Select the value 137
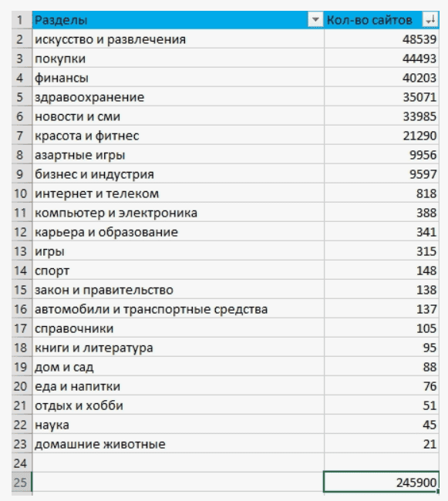448x501 pixels. [x=382, y=309]
